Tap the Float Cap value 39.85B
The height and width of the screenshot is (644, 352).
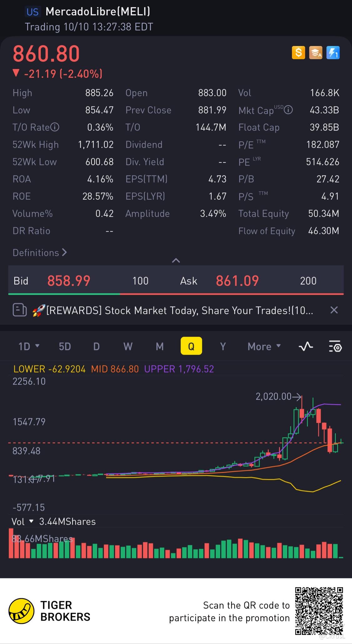tap(324, 127)
